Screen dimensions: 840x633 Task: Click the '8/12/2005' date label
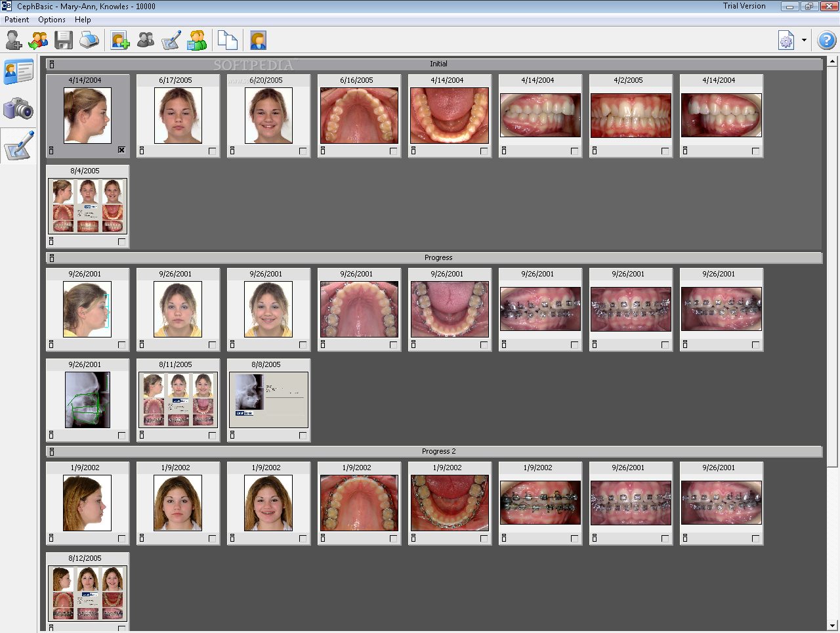click(85, 558)
